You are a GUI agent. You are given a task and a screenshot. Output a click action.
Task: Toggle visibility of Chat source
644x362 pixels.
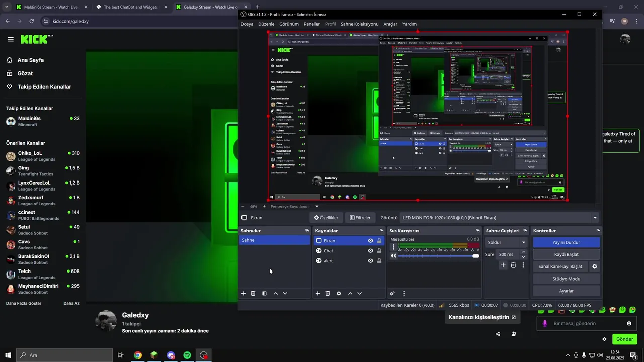(371, 251)
